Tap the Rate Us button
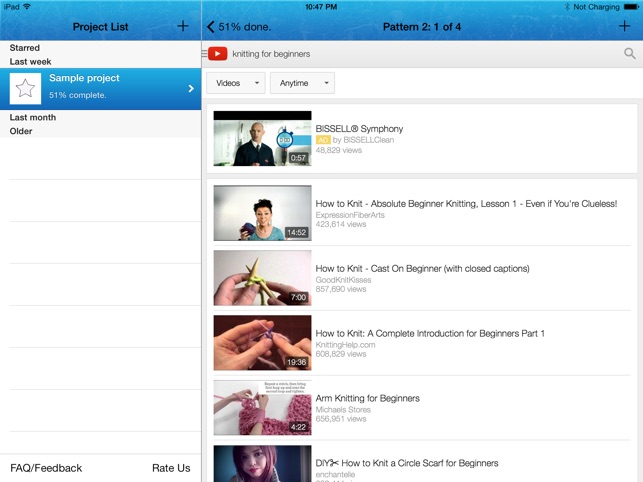 click(x=171, y=468)
